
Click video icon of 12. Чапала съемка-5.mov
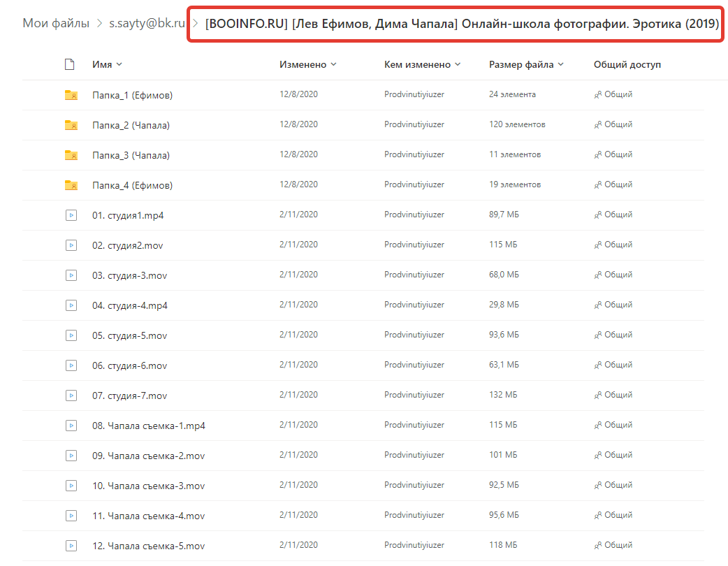pyautogui.click(x=71, y=546)
